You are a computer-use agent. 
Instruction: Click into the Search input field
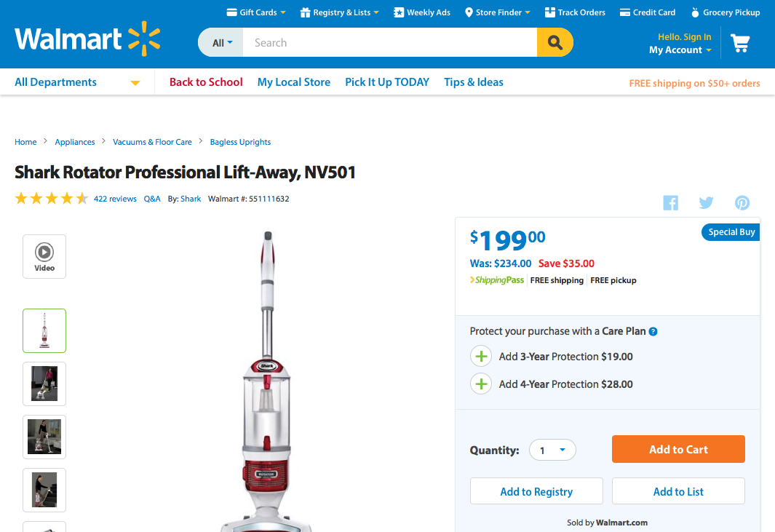[389, 42]
